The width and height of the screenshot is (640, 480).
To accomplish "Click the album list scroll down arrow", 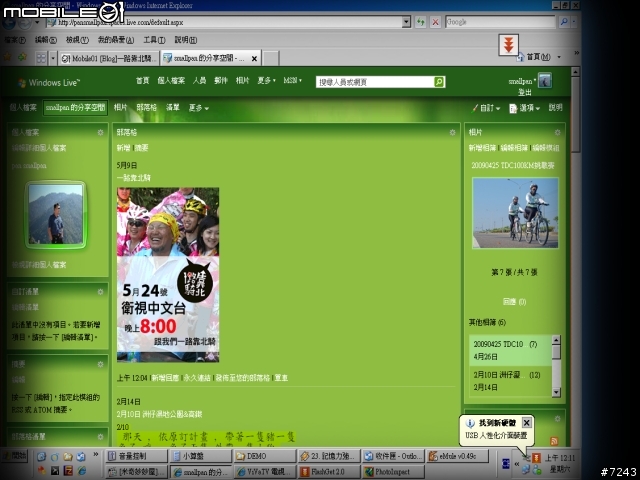I will pos(556,392).
